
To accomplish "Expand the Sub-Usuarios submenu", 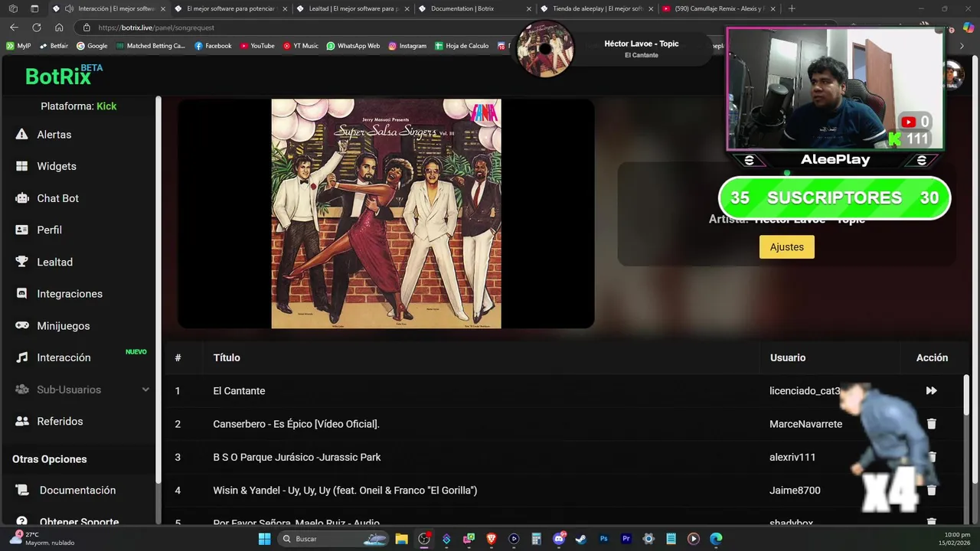I will point(145,390).
